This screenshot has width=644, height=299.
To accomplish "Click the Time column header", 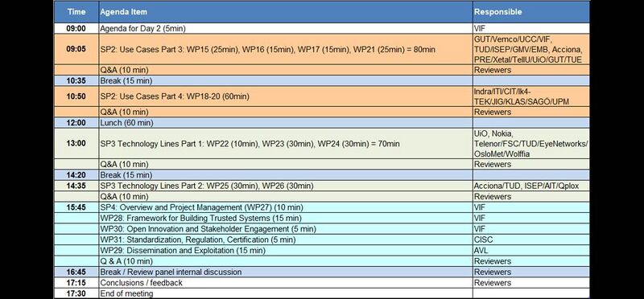I will point(76,12).
